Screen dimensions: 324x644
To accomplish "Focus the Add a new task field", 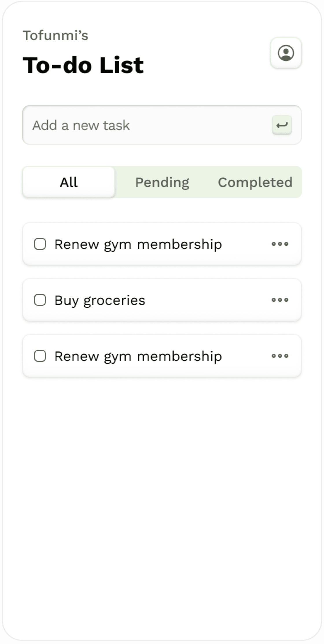I will [x=145, y=125].
